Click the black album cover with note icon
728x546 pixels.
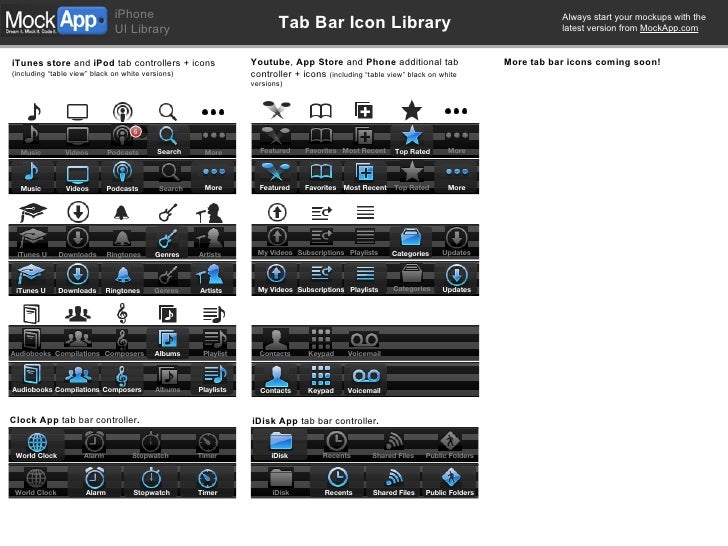tap(168, 314)
